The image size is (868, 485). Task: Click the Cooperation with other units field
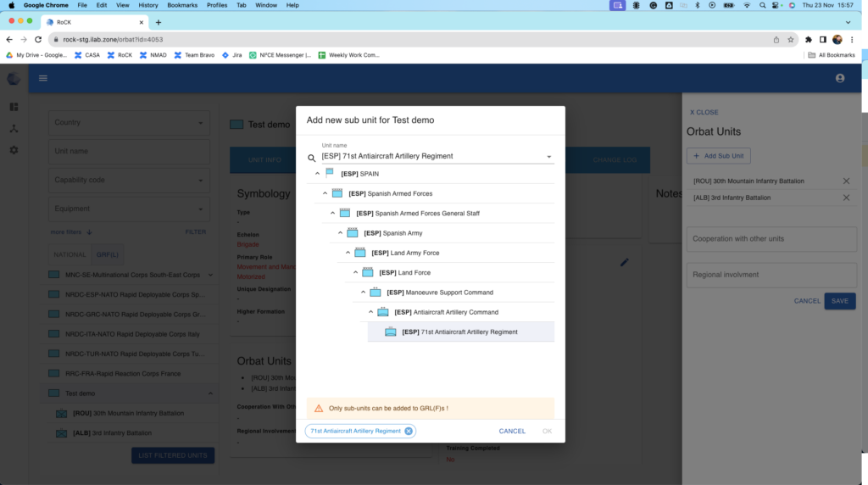click(771, 238)
